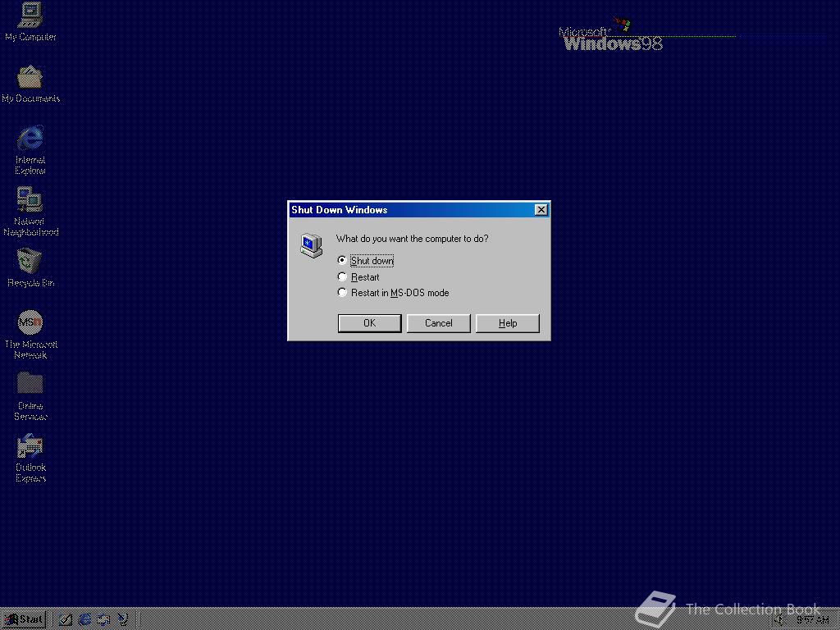Image resolution: width=840 pixels, height=630 pixels.
Task: Close the Shut Down Windows dialog
Action: [541, 210]
